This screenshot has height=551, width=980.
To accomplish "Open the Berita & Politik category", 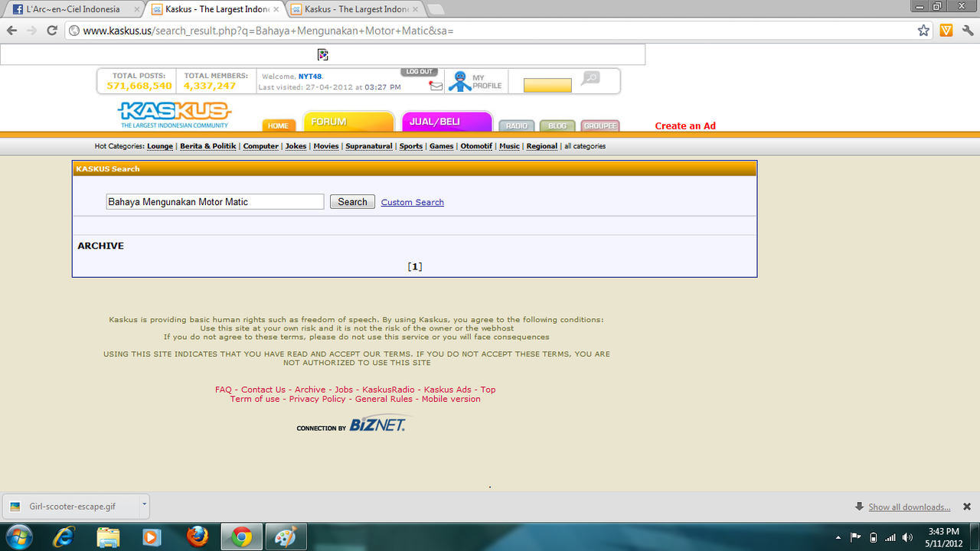I will click(x=208, y=146).
